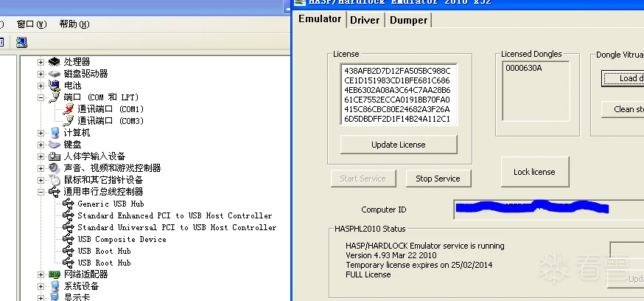Expand the 鼠标和其它指针设备 node
Image resolution: width=644 pixels, height=301 pixels.
point(41,180)
